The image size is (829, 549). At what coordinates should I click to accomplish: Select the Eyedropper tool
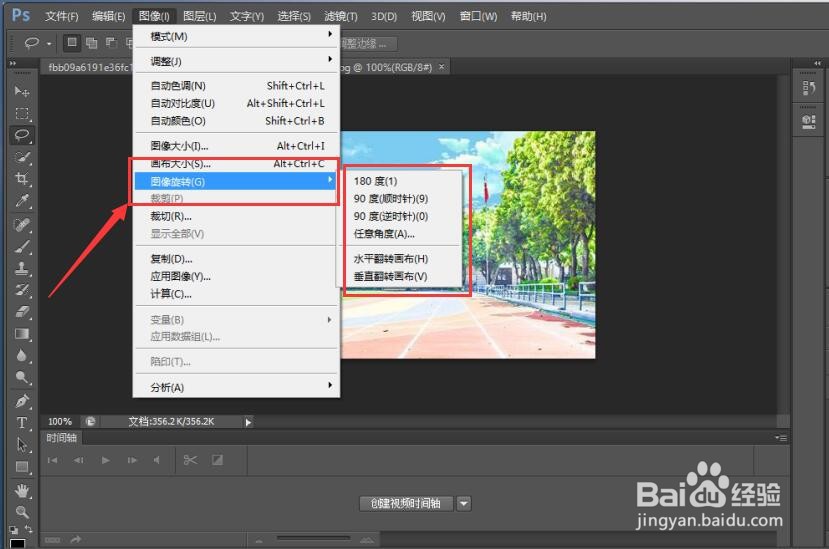pos(22,200)
